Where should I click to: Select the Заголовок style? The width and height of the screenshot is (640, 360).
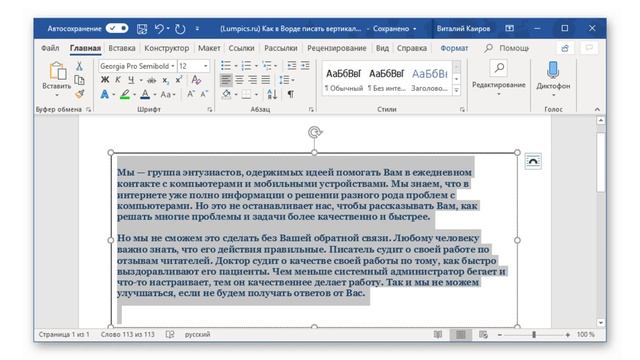tap(429, 80)
